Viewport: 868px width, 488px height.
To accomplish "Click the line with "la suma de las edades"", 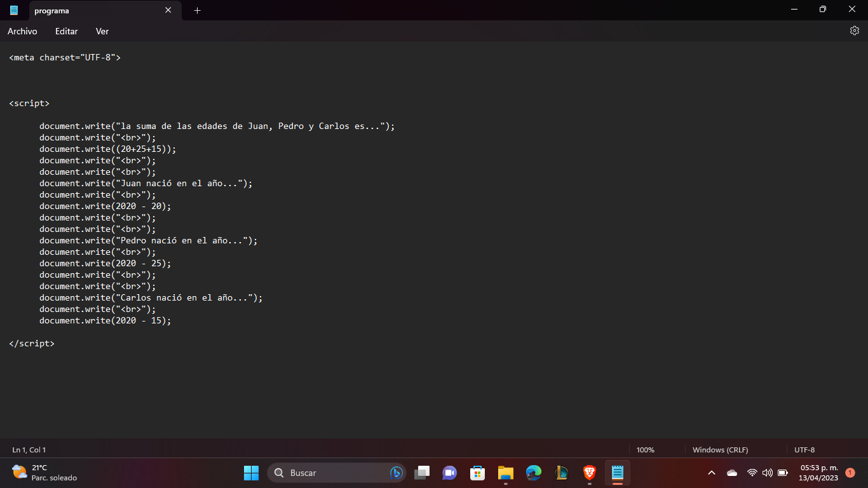I will 217,126.
